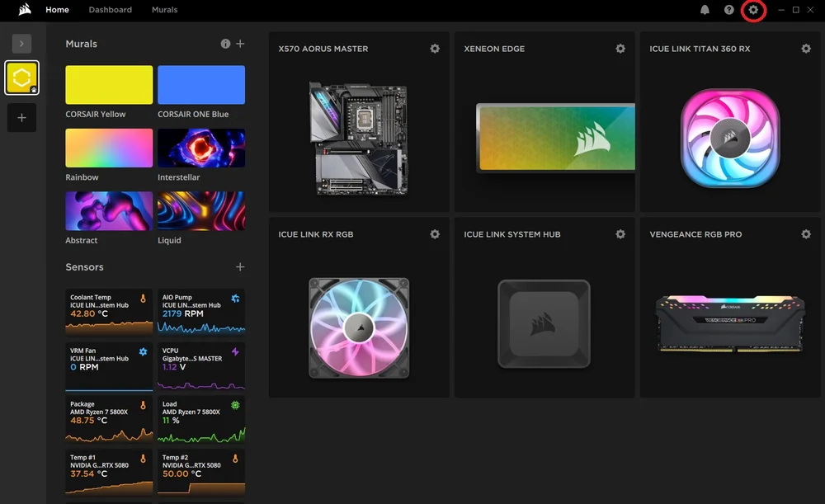Open VENGEANCE RGB PRO settings gear
This screenshot has height=504, width=825.
pyautogui.click(x=806, y=234)
